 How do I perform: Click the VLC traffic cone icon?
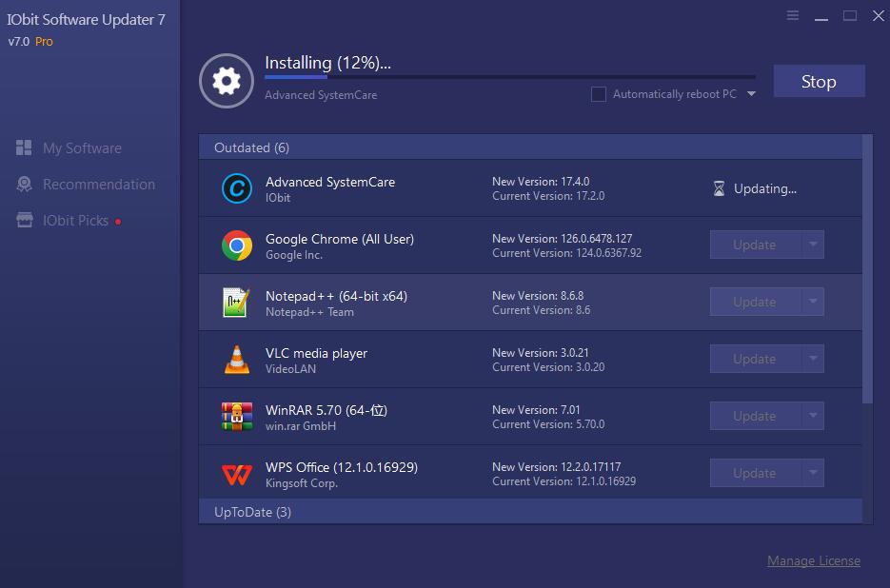tap(237, 360)
